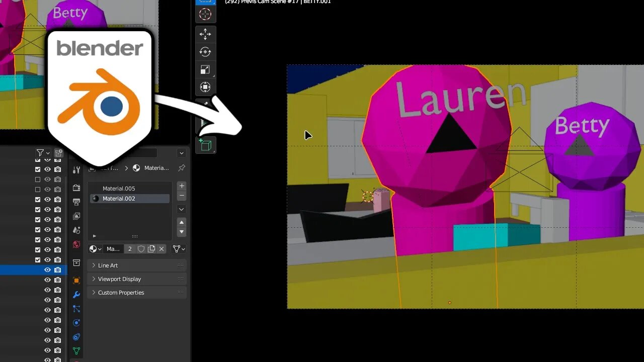Open the Tool properties tab
The width and height of the screenshot is (644, 362).
[x=76, y=170]
